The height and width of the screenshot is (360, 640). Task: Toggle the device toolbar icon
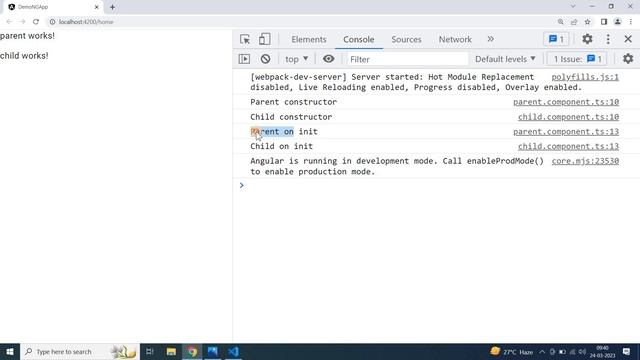tap(264, 39)
